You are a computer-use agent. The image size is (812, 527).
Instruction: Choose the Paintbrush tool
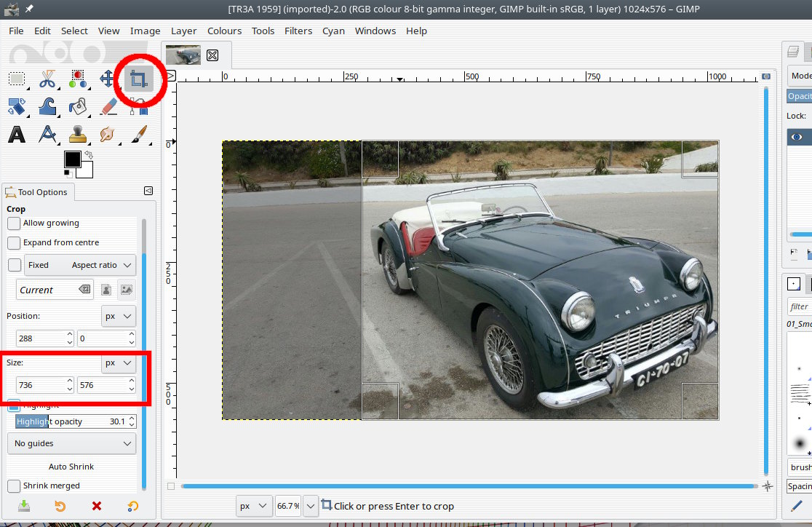pos(138,135)
